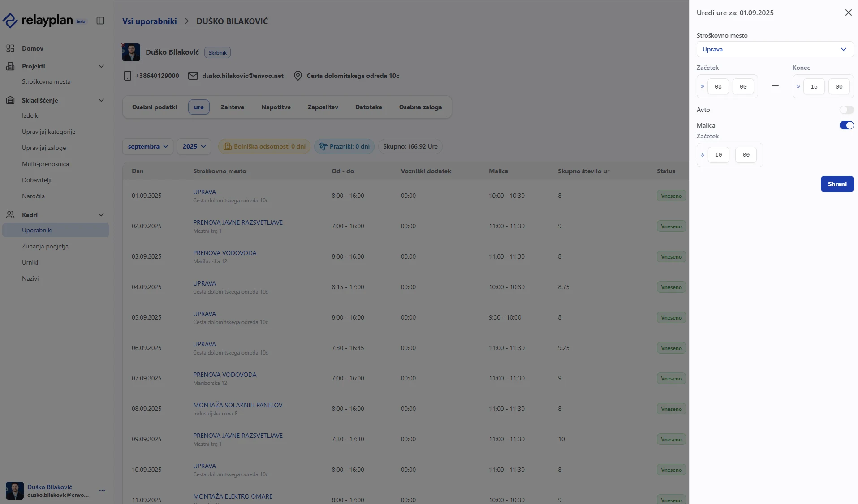Viewport: 858px width, 504px height.
Task: Click the clock icon in Malica Začetek field
Action: (703, 155)
